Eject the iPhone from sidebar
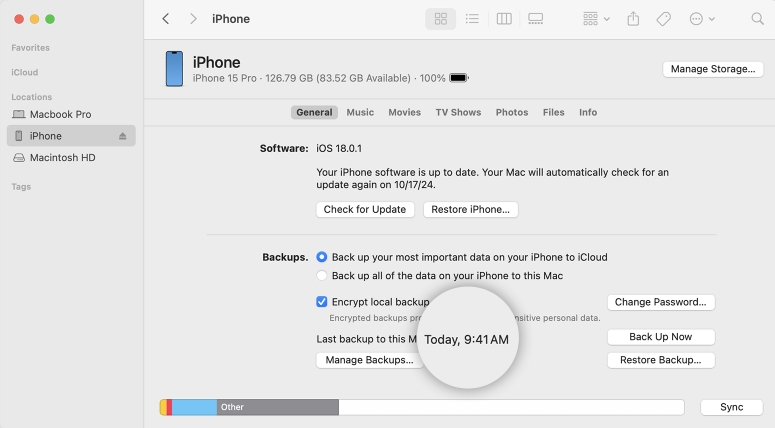 (x=123, y=136)
